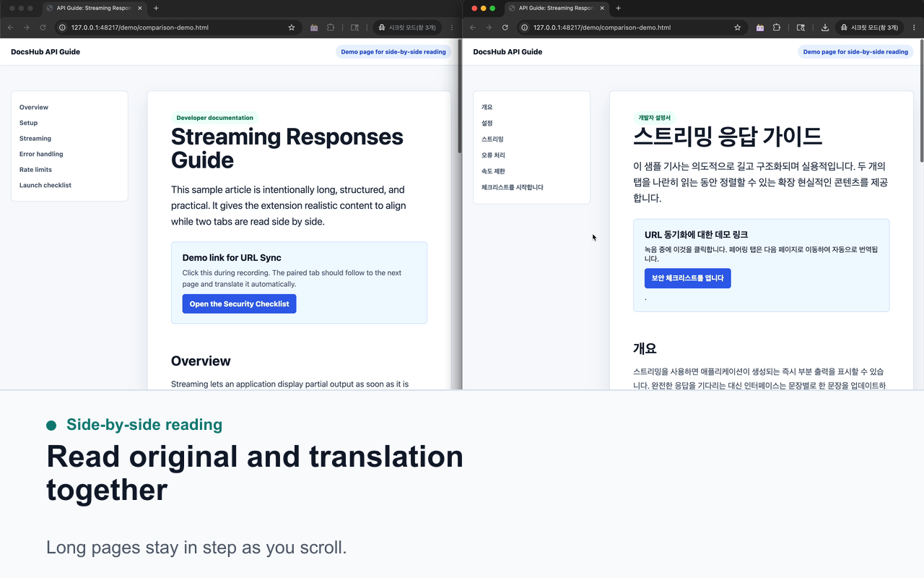Click the right window's vertical scrollbar thumb
The width and height of the screenshot is (924, 578).
(x=921, y=101)
